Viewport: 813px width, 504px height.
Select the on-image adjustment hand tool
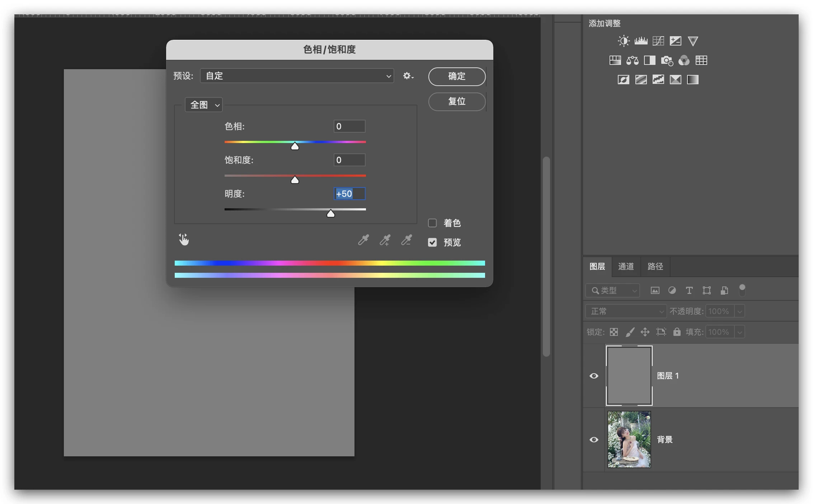(x=184, y=239)
